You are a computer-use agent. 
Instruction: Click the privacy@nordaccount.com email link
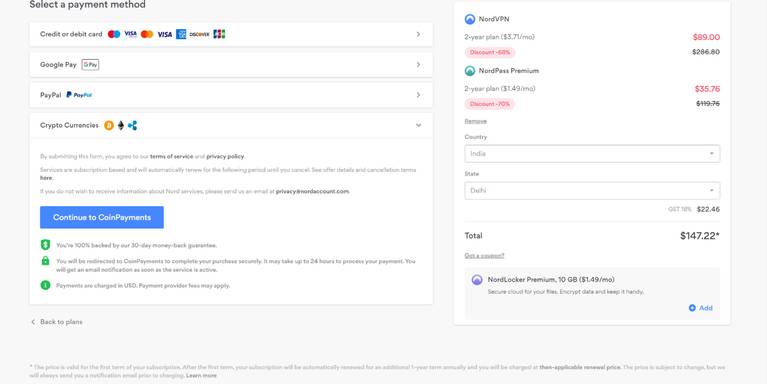pyautogui.click(x=313, y=191)
